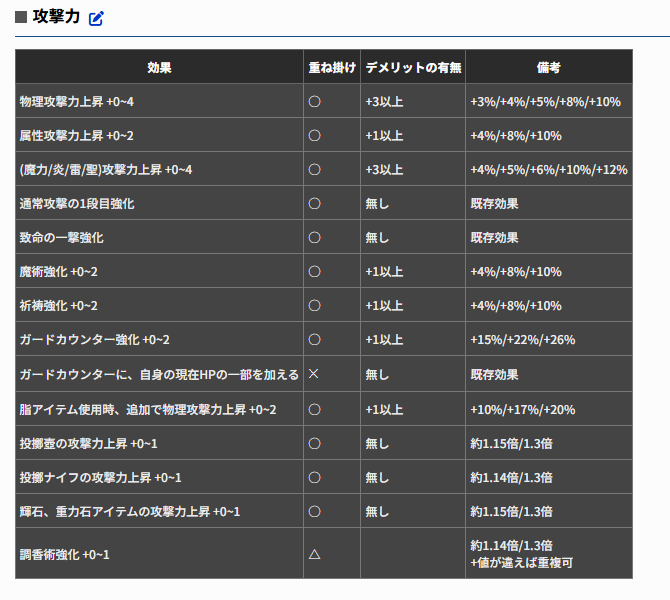Click the ○ mark in the 物理攻撃力上昇 row

(x=314, y=102)
